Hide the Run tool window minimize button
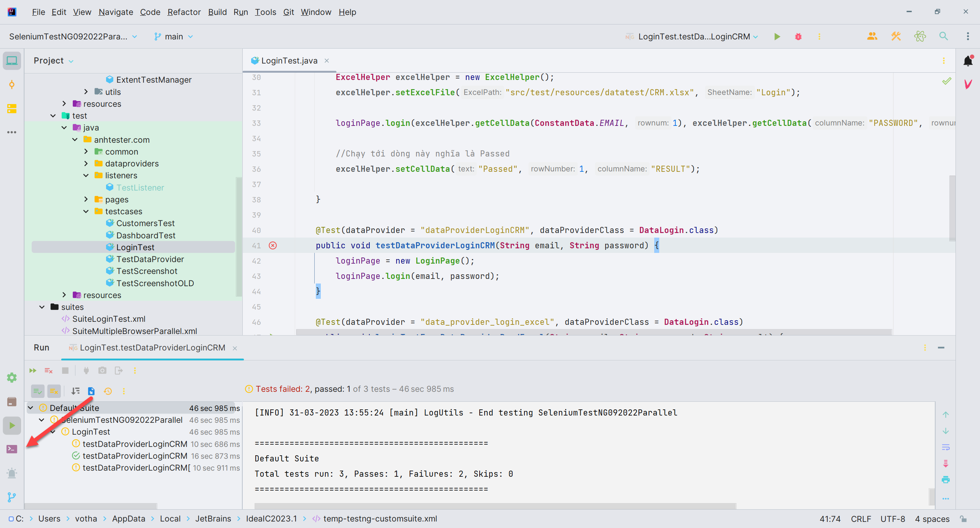The width and height of the screenshot is (980, 528). 941,348
